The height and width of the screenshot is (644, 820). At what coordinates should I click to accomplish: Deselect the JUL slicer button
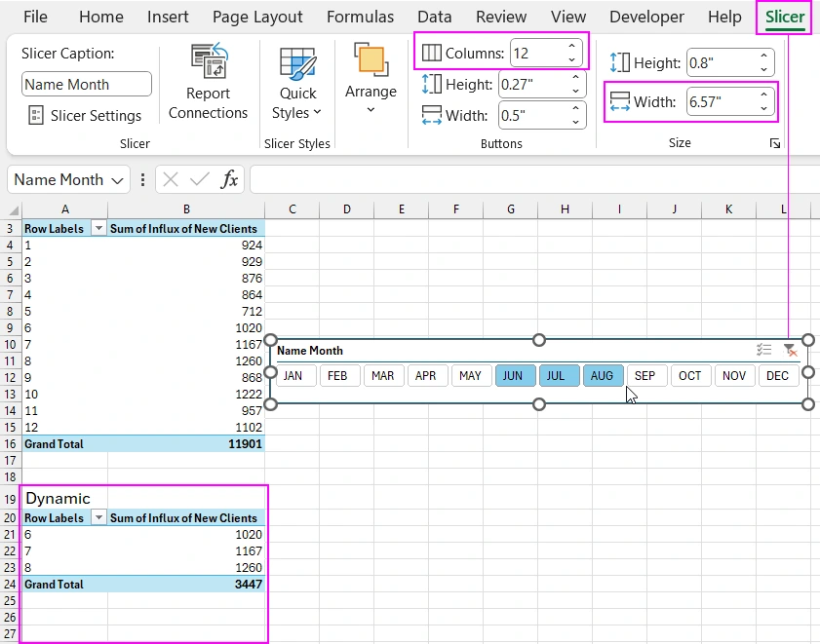pos(559,375)
